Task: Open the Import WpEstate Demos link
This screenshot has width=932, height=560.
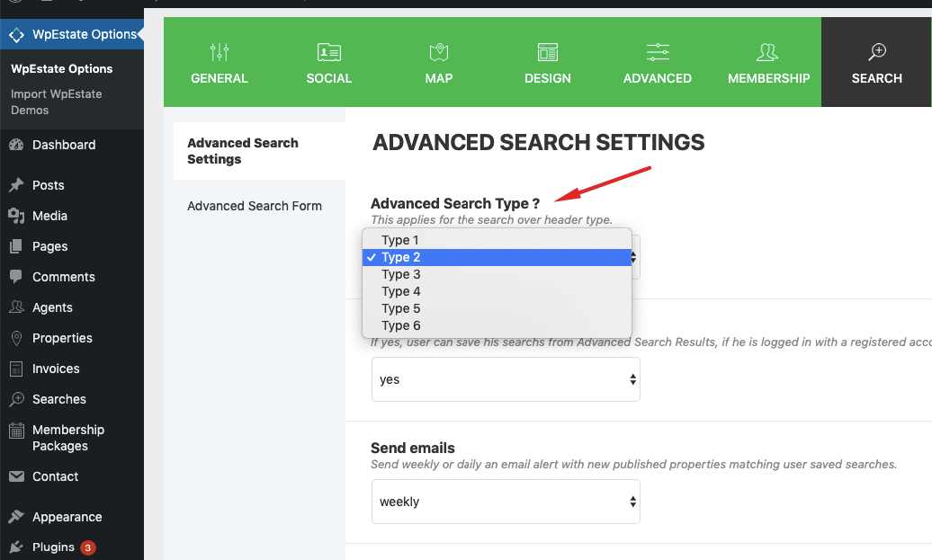Action: 56,102
